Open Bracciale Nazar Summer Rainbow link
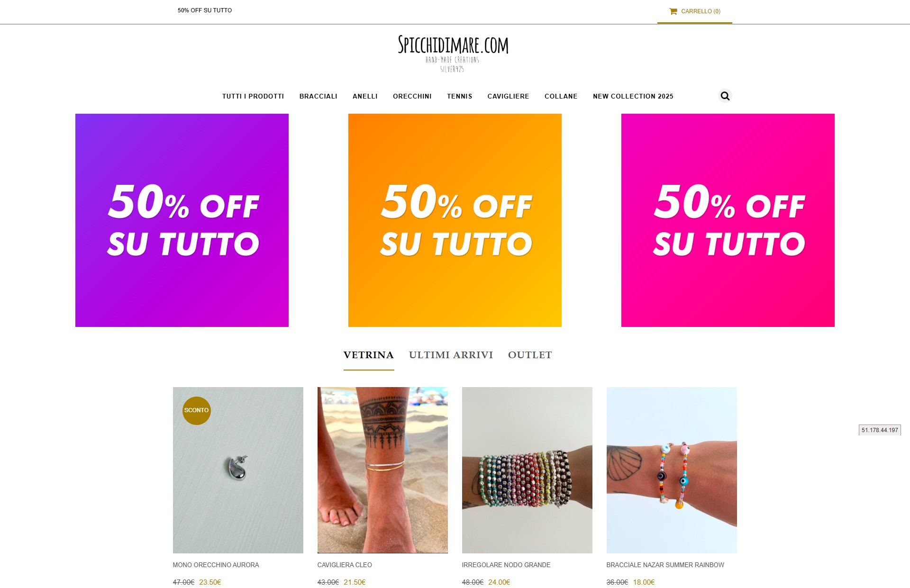This screenshot has height=588, width=910. [665, 565]
